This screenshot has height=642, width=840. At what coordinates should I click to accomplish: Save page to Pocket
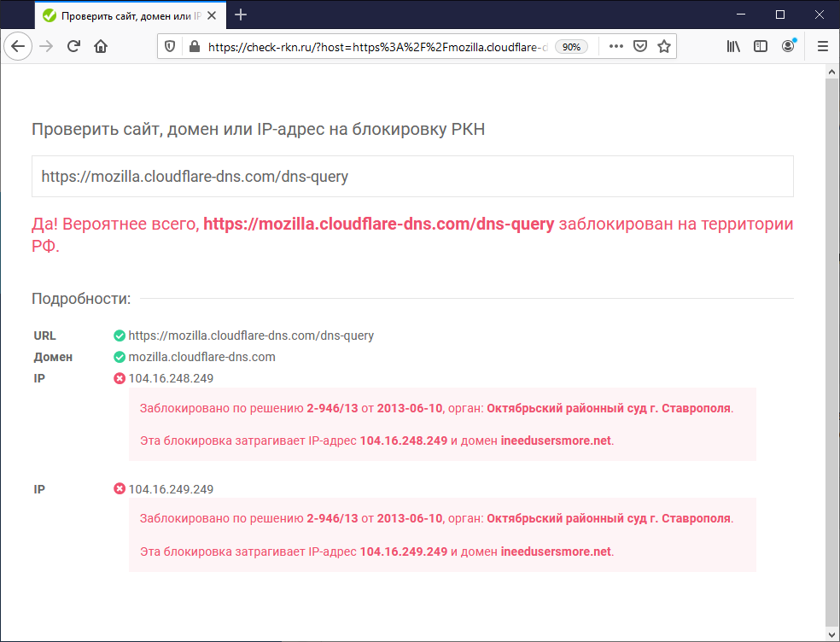click(x=639, y=47)
